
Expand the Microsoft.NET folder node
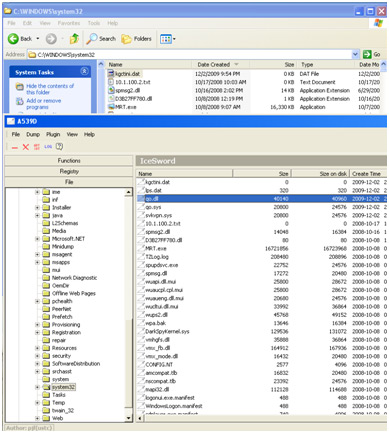tap(38, 239)
